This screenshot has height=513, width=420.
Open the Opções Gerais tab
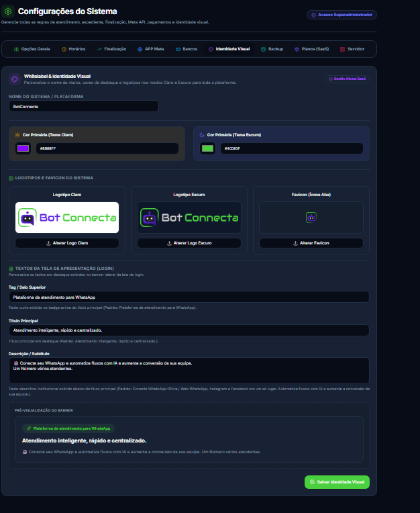[32, 49]
